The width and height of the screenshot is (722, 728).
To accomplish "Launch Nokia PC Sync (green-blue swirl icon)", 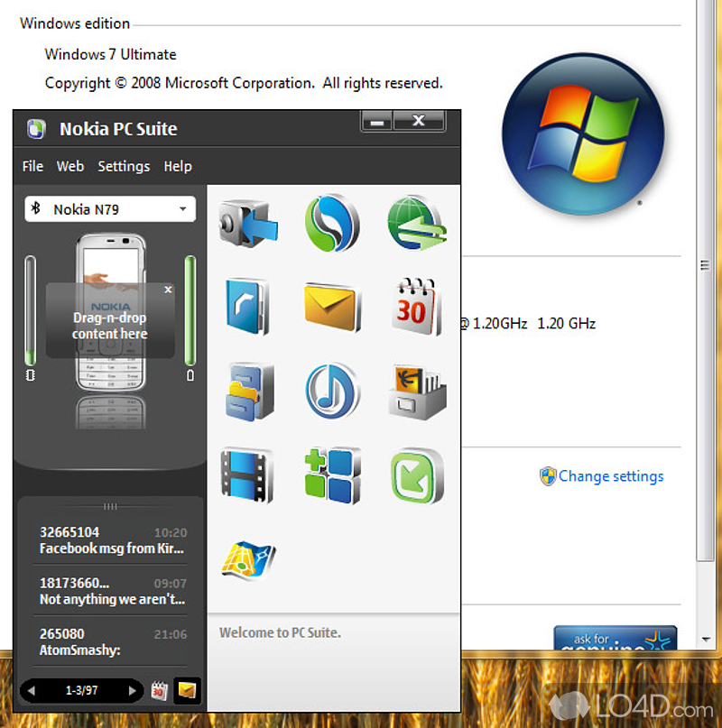I will [x=332, y=224].
